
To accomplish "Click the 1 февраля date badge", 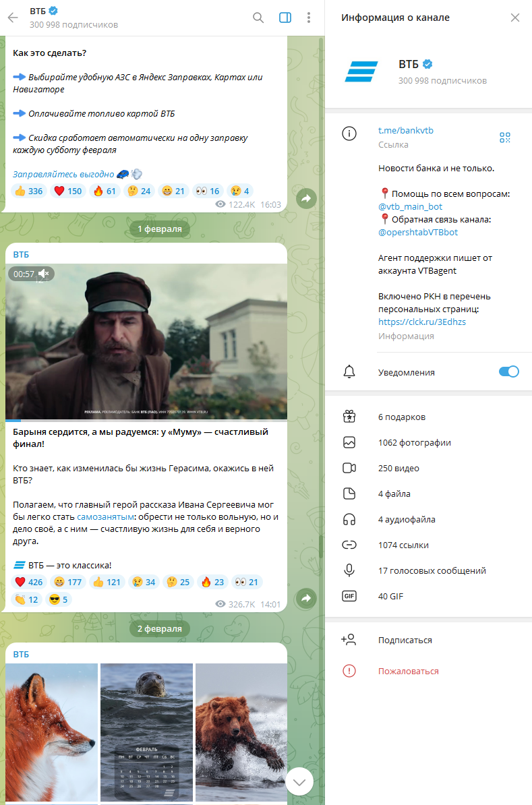I will point(160,229).
